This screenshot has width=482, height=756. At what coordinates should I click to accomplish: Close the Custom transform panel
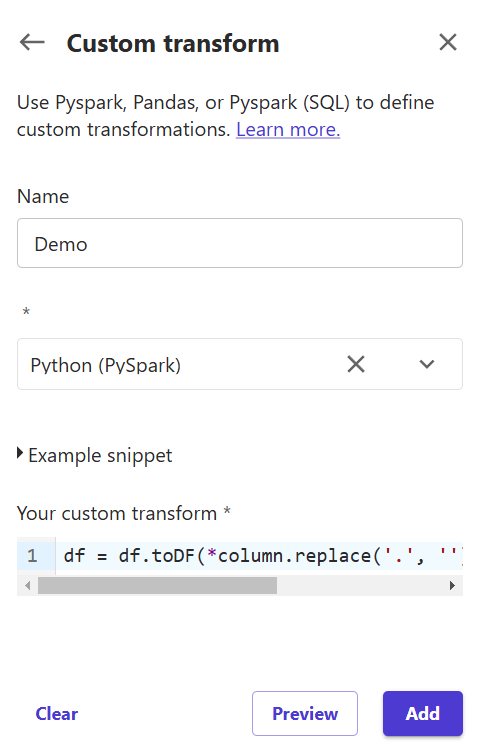coord(448,42)
